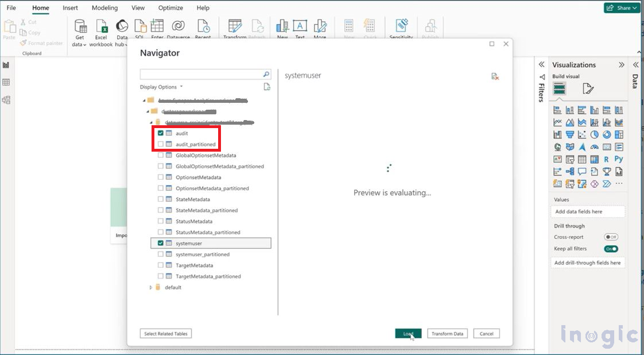
Task: Select the Format visual pen icon
Action: [x=588, y=88]
